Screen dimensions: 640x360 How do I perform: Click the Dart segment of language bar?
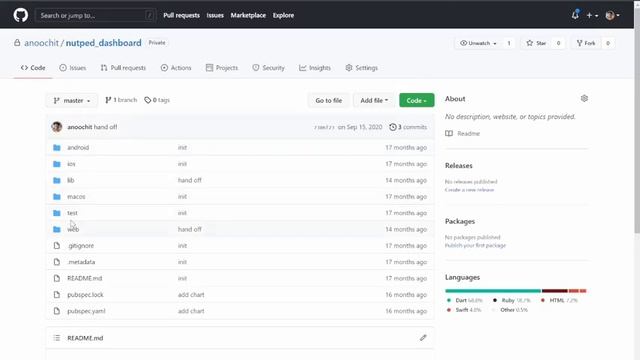point(493,291)
